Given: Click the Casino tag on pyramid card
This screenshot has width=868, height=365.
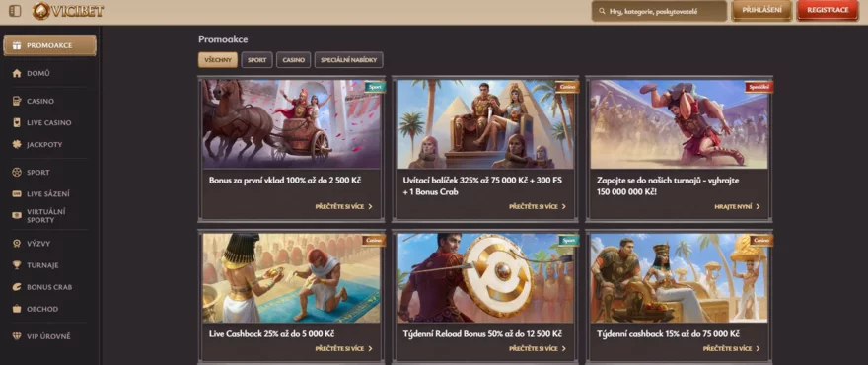Looking at the screenshot, I should tap(567, 87).
